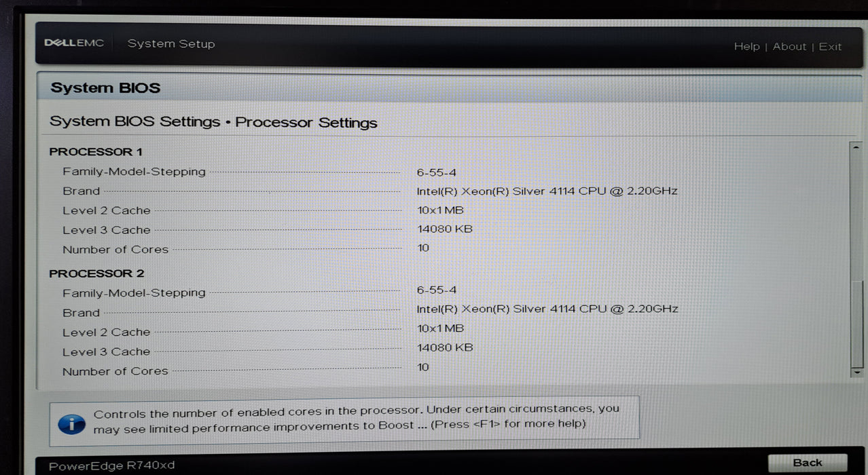Viewport: 868px width, 475px height.
Task: Click the blue info icon in help box
Action: [71, 425]
